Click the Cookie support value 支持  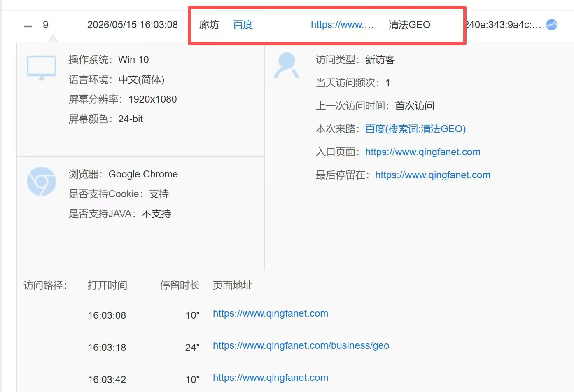(159, 194)
